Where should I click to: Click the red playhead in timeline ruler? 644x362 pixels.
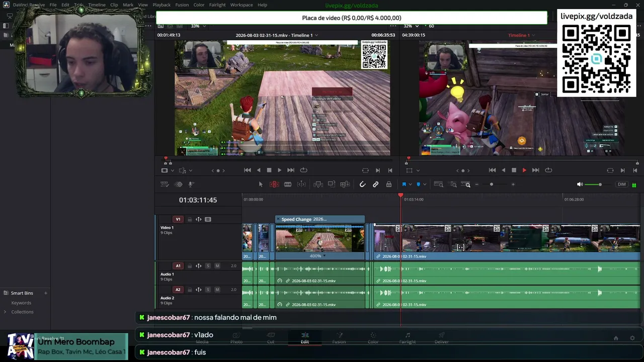point(400,195)
